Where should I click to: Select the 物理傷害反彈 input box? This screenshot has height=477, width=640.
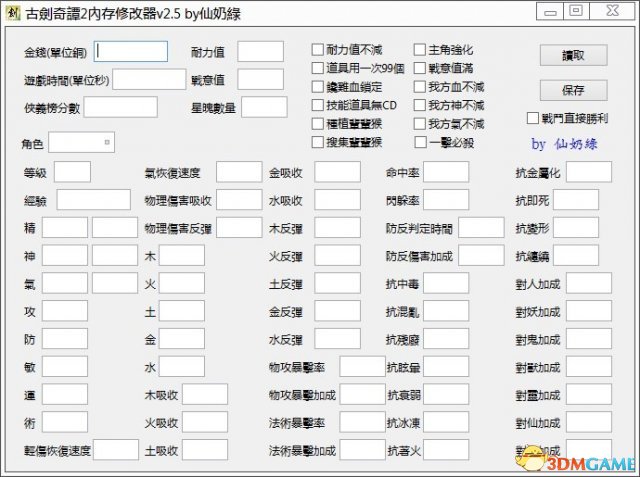[x=239, y=227]
